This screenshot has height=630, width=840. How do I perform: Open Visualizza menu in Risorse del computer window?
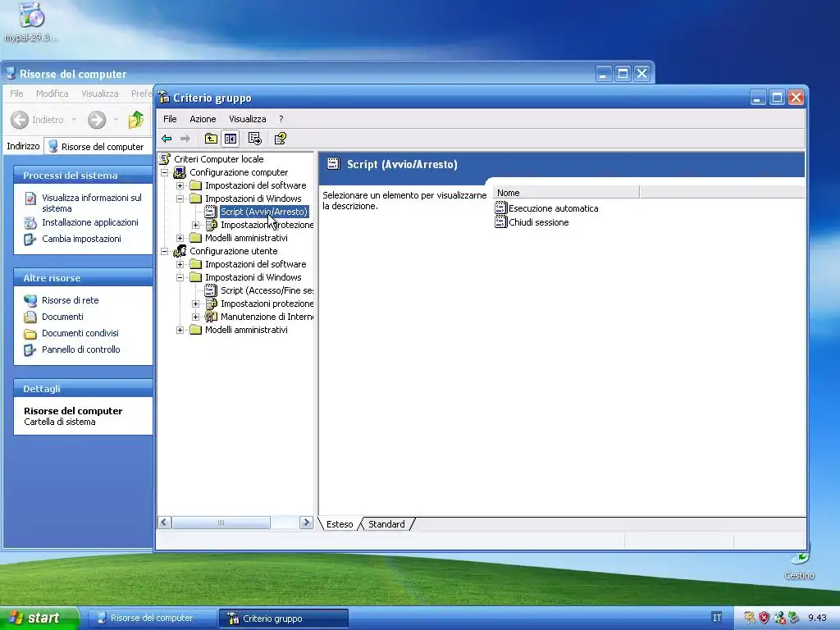[x=99, y=94]
